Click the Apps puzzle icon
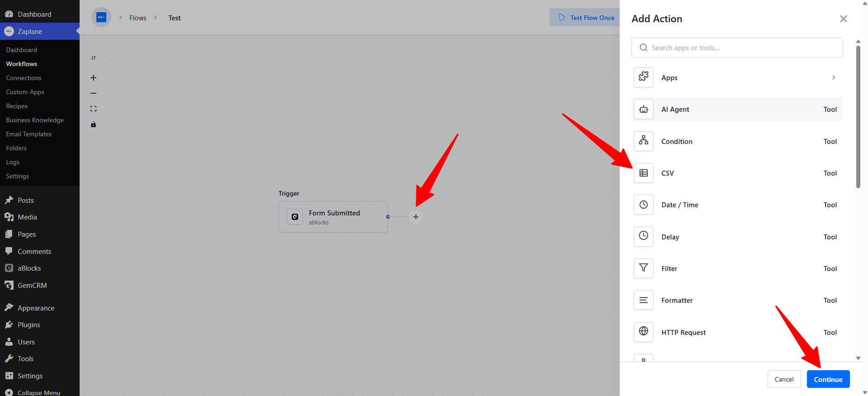This screenshot has width=868, height=396. tap(643, 77)
